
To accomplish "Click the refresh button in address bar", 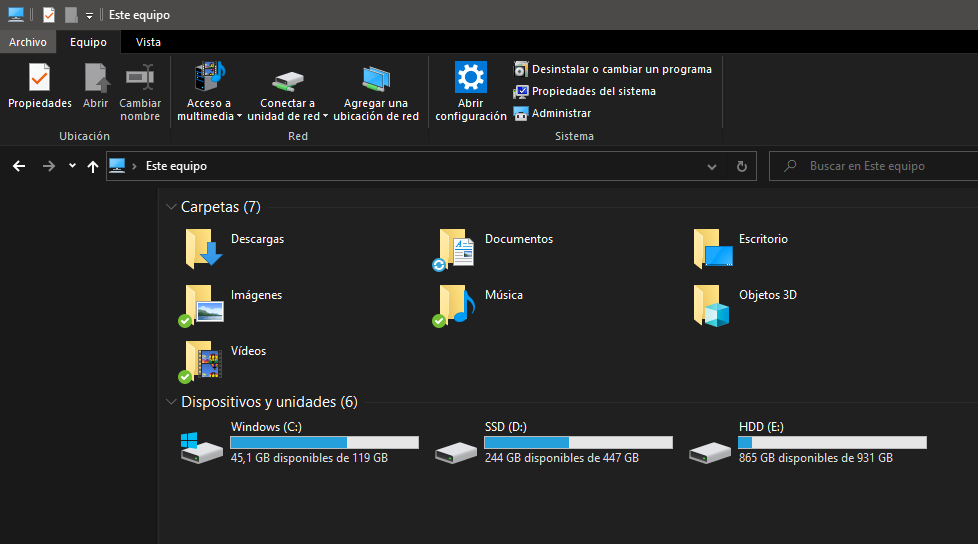I will (741, 167).
